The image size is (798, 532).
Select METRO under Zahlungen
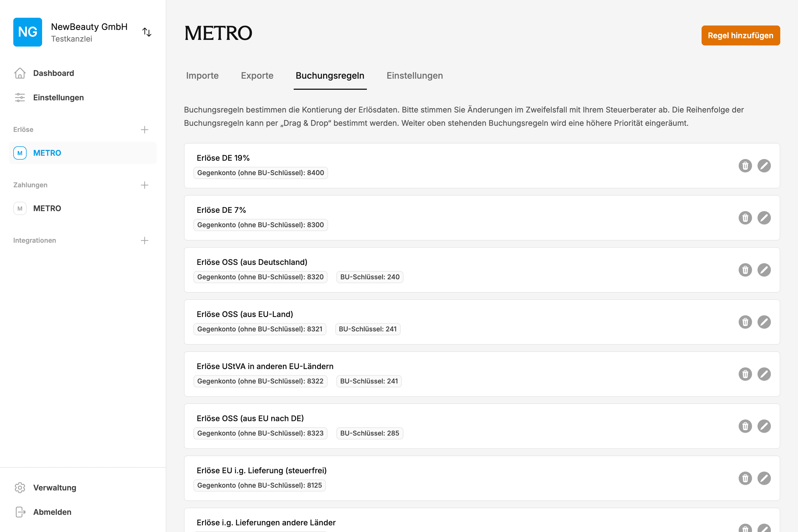pos(47,208)
